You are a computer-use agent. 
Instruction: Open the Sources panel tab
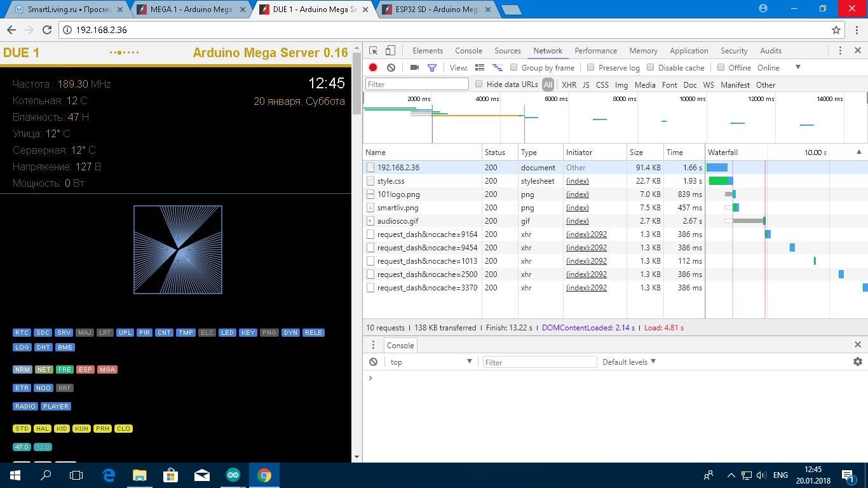click(507, 51)
